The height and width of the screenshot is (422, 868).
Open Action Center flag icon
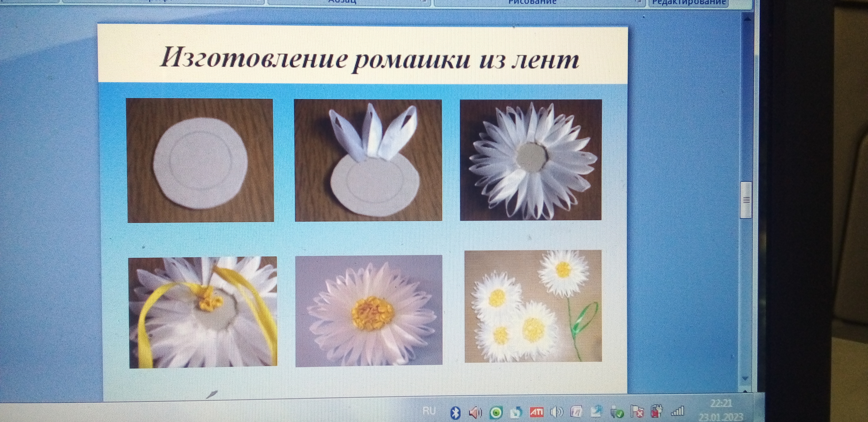637,411
